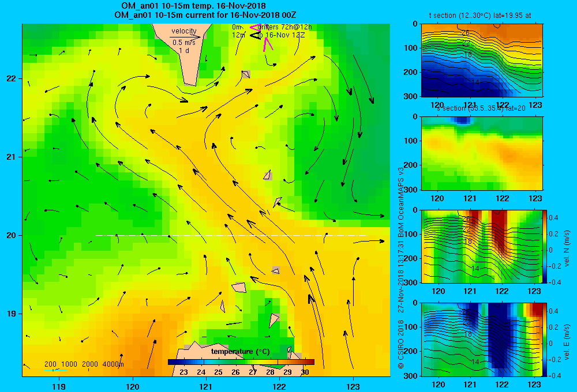The width and height of the screenshot is (577, 392).
Task: Click the white dashed section line at latitude 20
Action: (x=231, y=235)
